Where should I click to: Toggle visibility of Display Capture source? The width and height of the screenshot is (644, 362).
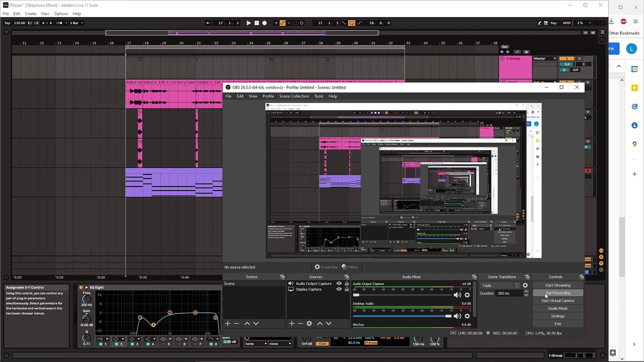(339, 290)
